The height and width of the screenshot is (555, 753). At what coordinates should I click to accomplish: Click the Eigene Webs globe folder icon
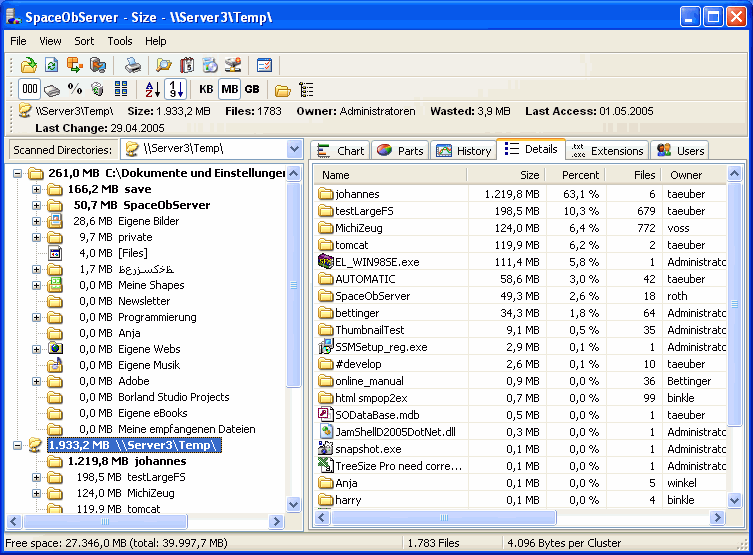(x=55, y=349)
